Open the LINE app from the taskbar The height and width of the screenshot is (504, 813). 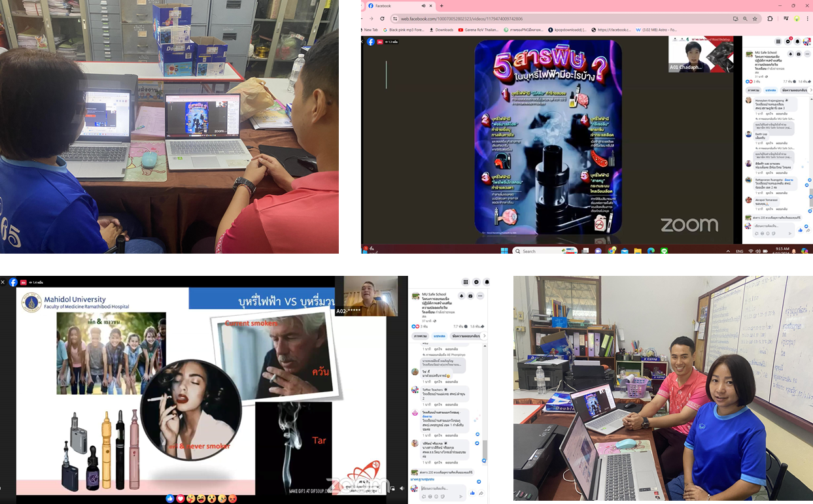pyautogui.click(x=664, y=250)
